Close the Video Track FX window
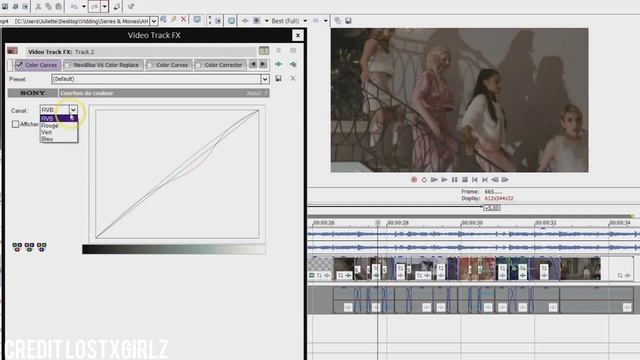 point(298,36)
